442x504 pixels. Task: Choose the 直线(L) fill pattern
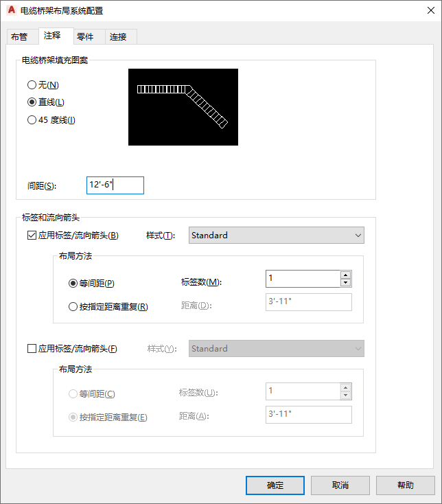[45, 102]
